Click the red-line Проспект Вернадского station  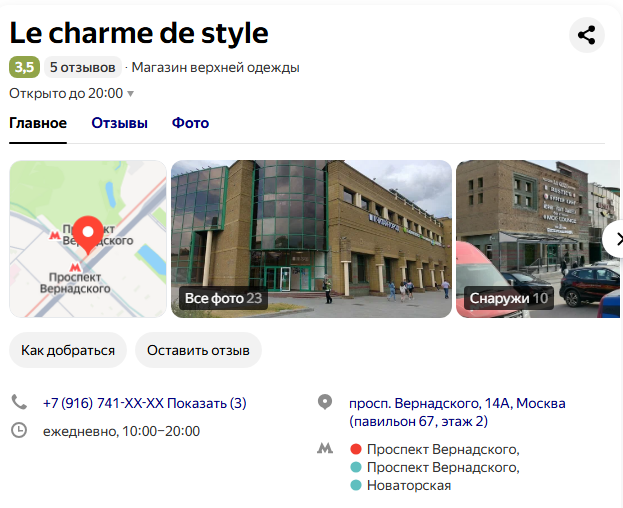[x=443, y=449]
